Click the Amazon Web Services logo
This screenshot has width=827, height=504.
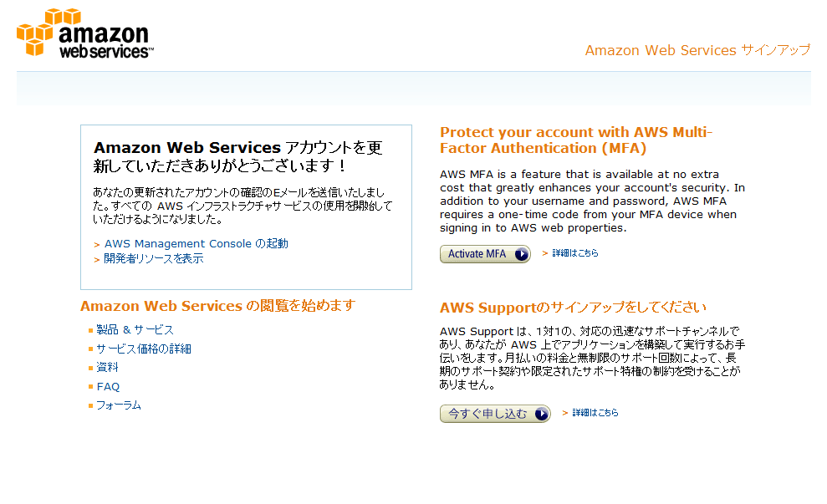(x=82, y=33)
